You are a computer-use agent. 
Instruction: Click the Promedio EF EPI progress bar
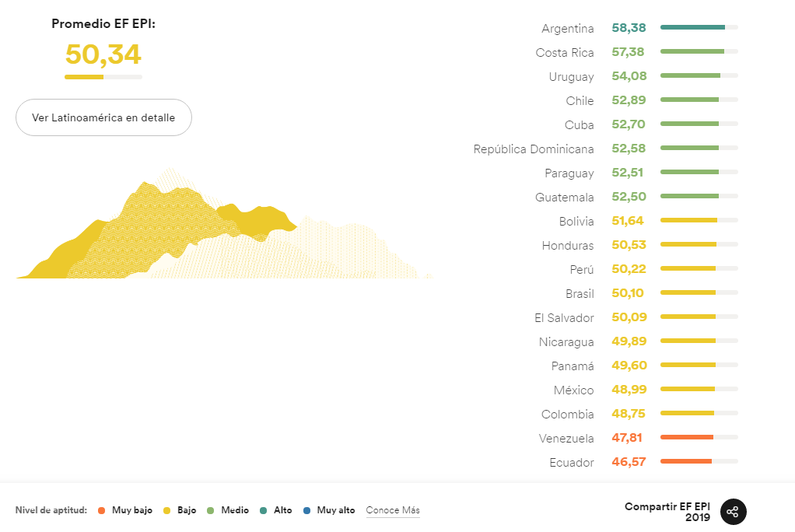pos(103,77)
